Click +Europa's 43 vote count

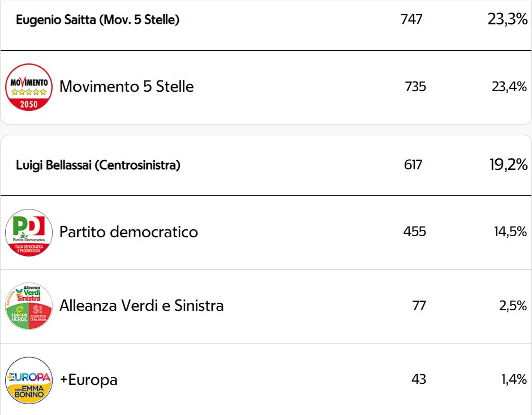click(419, 379)
